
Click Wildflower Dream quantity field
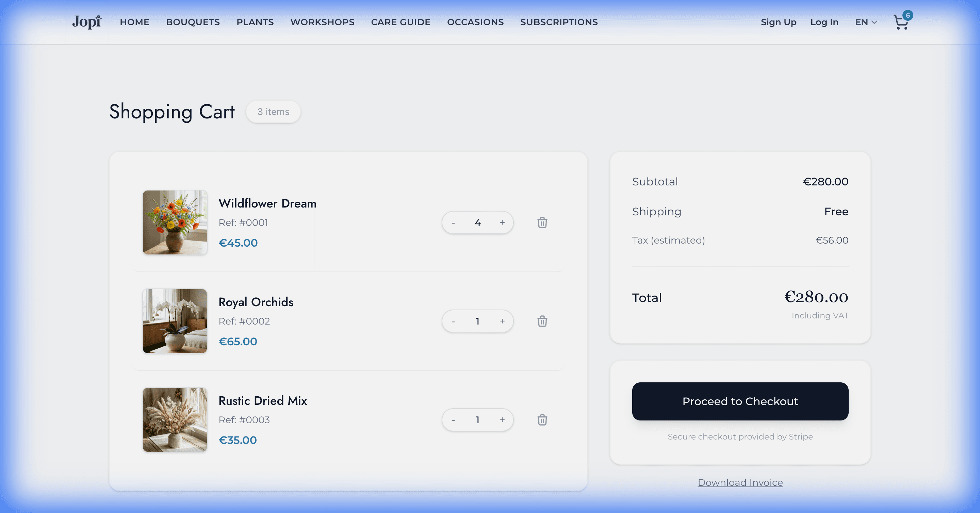pyautogui.click(x=477, y=222)
